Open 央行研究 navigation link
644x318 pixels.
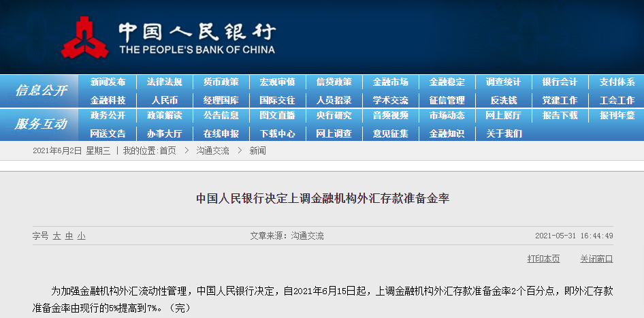pyautogui.click(x=334, y=116)
